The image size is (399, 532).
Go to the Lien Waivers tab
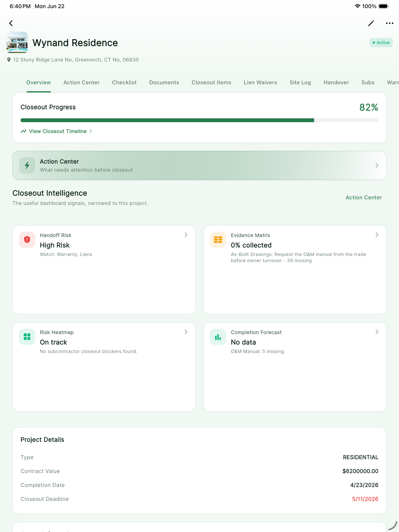[x=260, y=83]
